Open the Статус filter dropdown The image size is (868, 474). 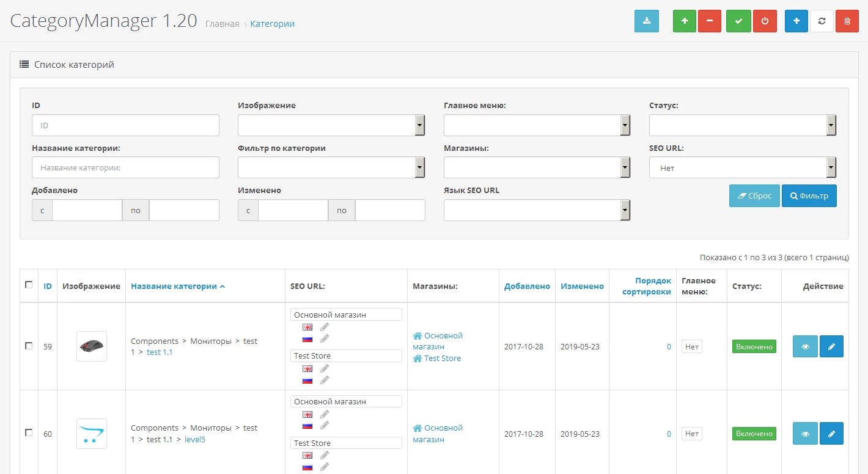743,125
